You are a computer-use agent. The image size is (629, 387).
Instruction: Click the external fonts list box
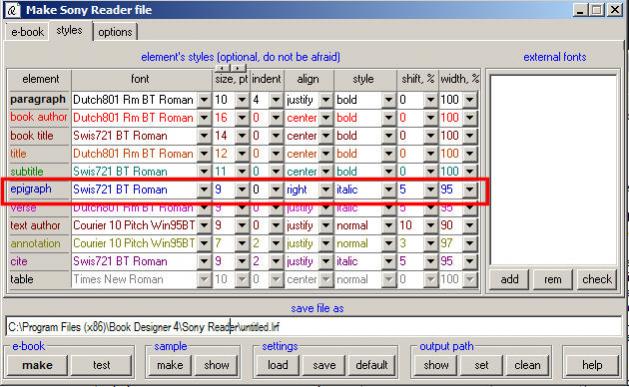point(553,170)
